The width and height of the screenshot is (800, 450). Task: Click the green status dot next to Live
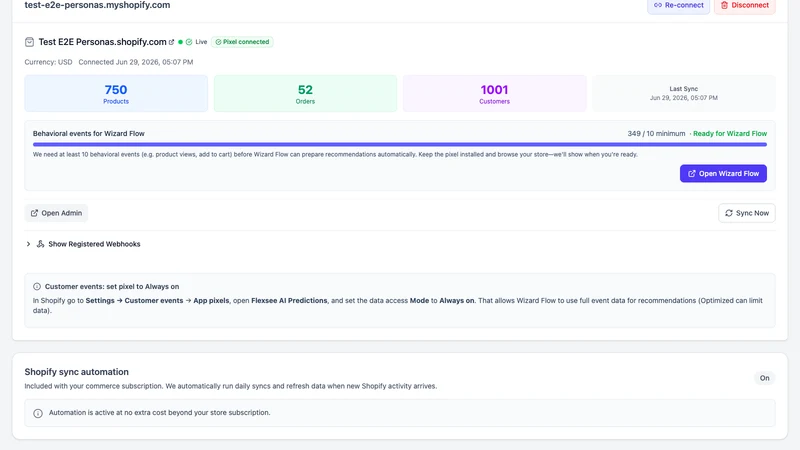[180, 42]
